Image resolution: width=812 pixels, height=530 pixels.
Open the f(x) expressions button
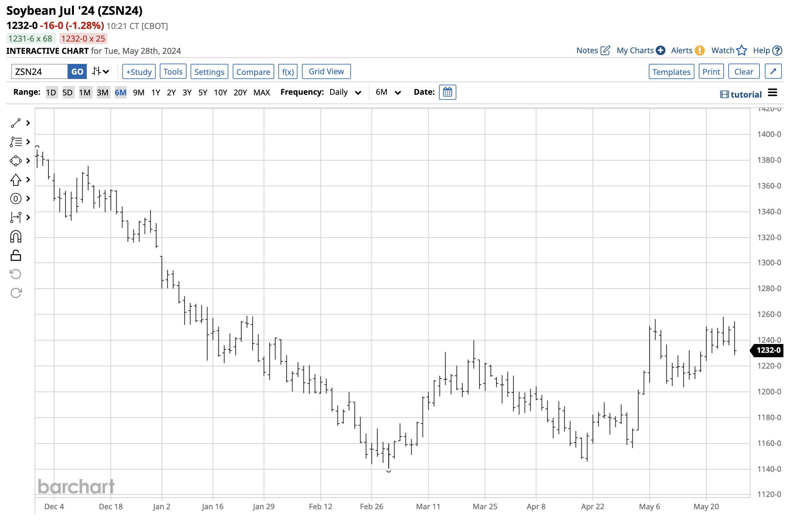coord(288,72)
